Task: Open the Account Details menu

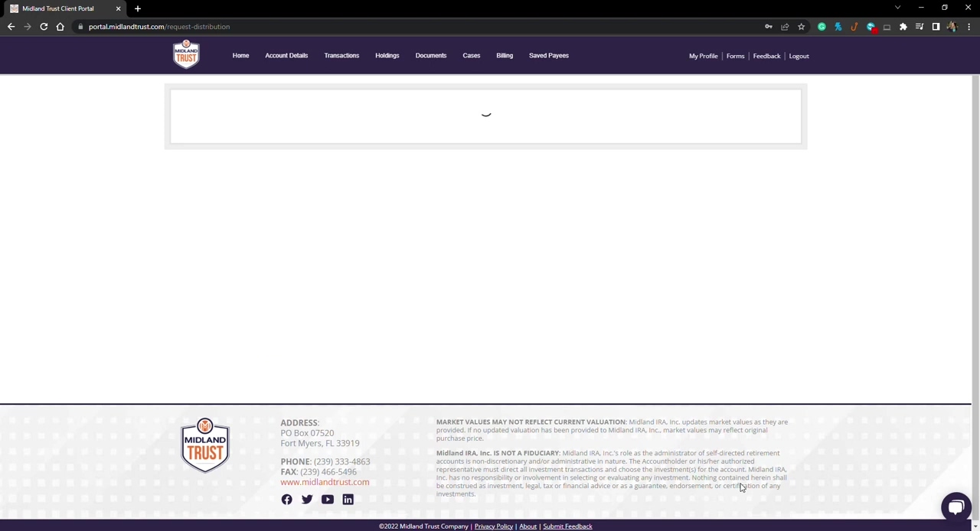Action: pyautogui.click(x=286, y=56)
